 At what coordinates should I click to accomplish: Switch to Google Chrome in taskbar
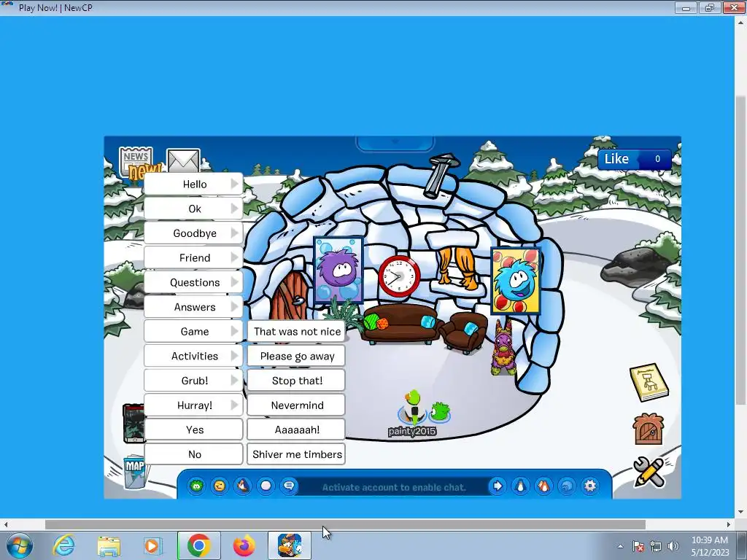coord(198,545)
